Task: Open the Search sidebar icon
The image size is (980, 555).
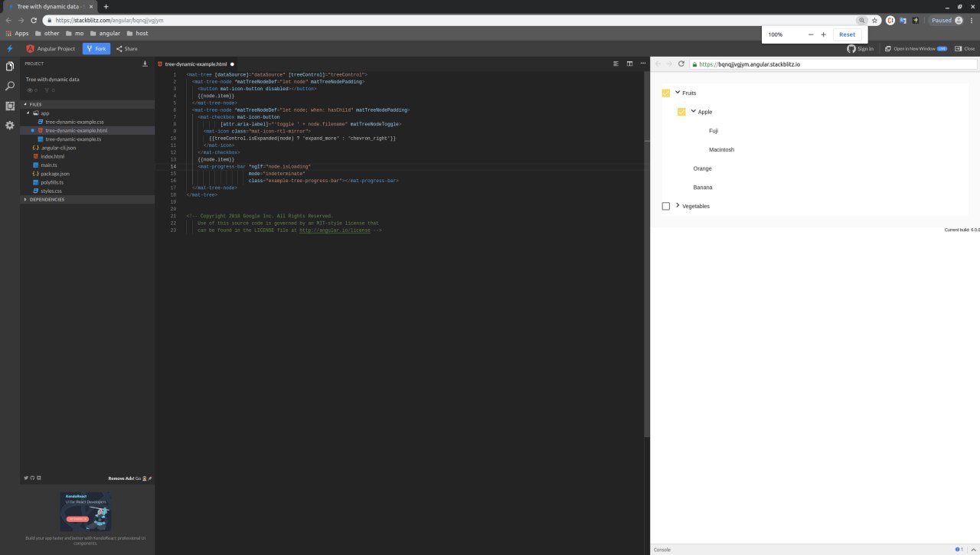Action: point(10,87)
